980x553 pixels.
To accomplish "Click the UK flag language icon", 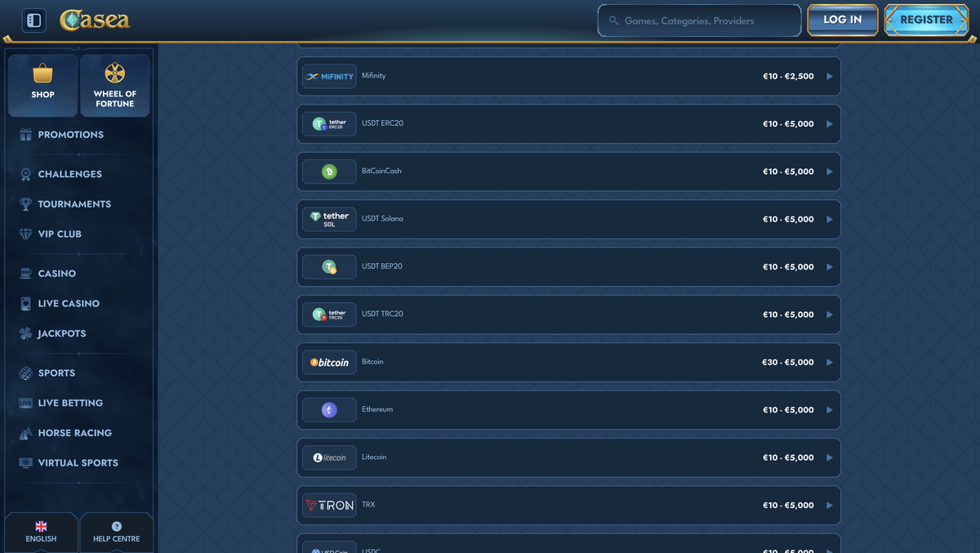I will click(41, 527).
